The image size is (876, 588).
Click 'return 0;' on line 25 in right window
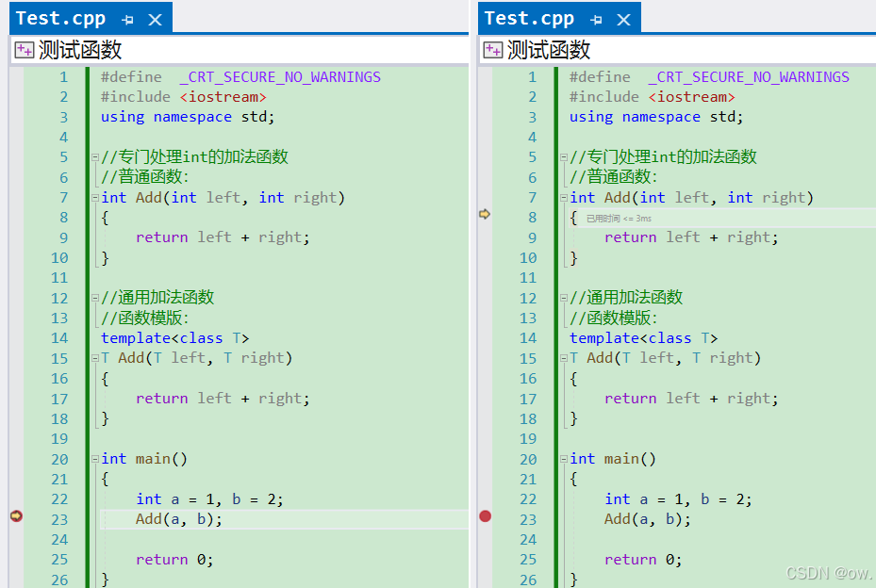tap(643, 560)
